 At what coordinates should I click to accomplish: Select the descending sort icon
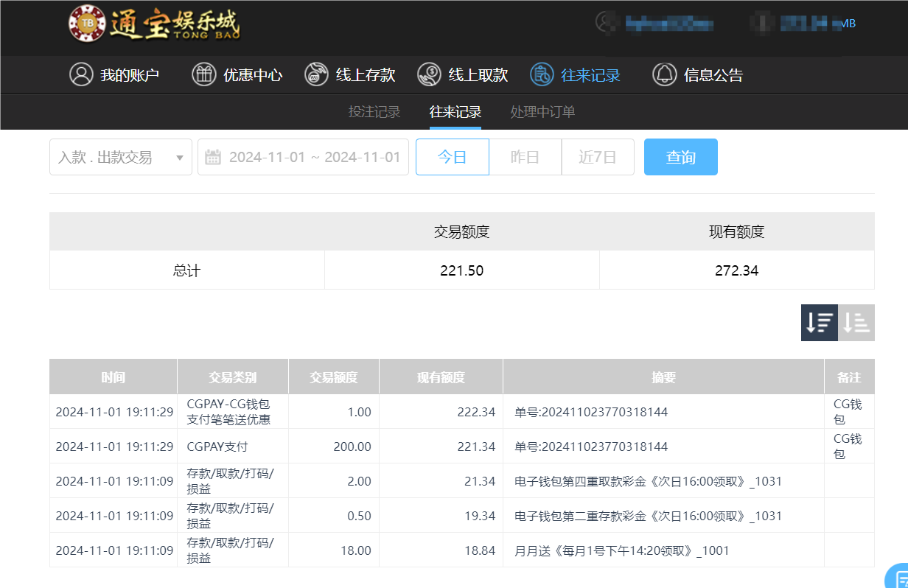point(819,323)
